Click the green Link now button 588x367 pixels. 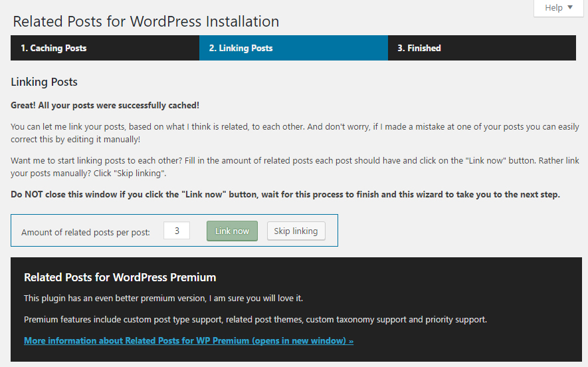click(232, 231)
